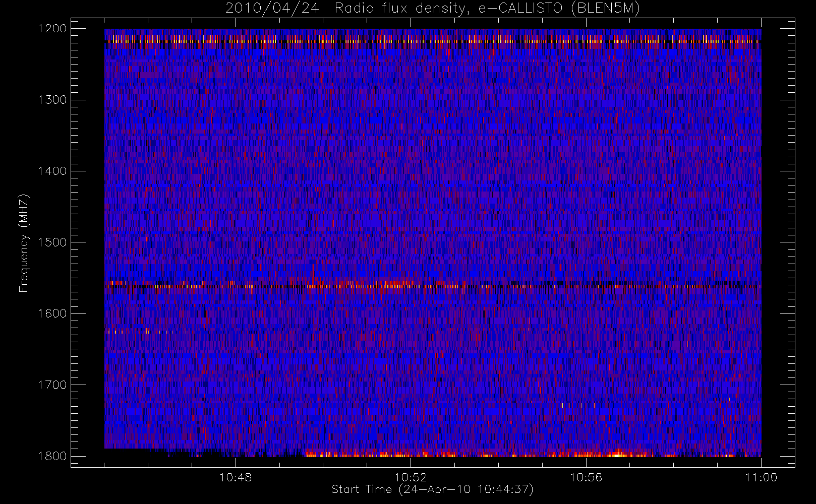Click the 'Start Time (24-Apr-10 10:44:37)' label
Image resolution: width=816 pixels, height=504 pixels.
(432, 489)
